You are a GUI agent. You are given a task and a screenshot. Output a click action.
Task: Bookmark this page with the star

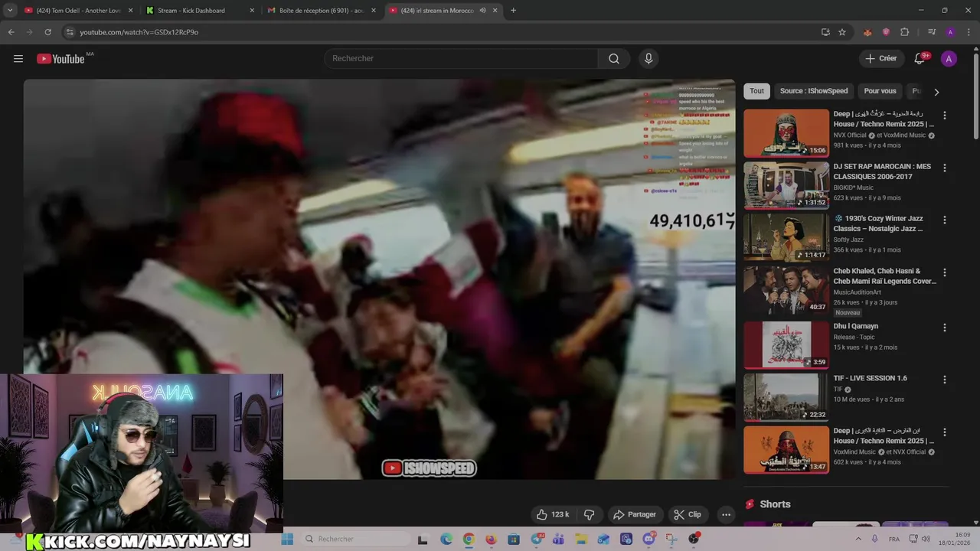[842, 32]
